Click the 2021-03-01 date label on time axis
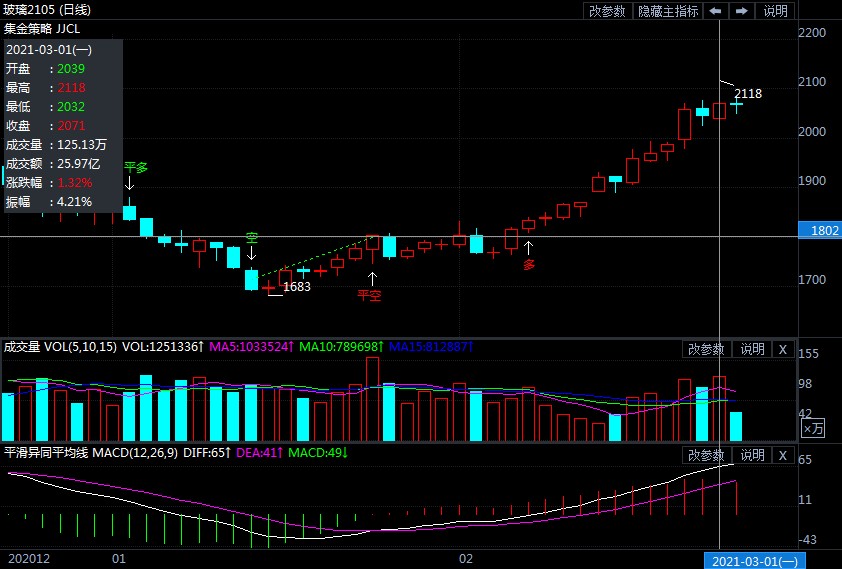Image resolution: width=842 pixels, height=569 pixels. [754, 561]
